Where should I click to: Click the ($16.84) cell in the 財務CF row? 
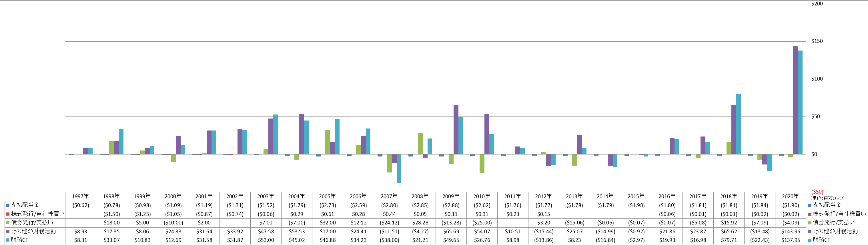click(605, 240)
